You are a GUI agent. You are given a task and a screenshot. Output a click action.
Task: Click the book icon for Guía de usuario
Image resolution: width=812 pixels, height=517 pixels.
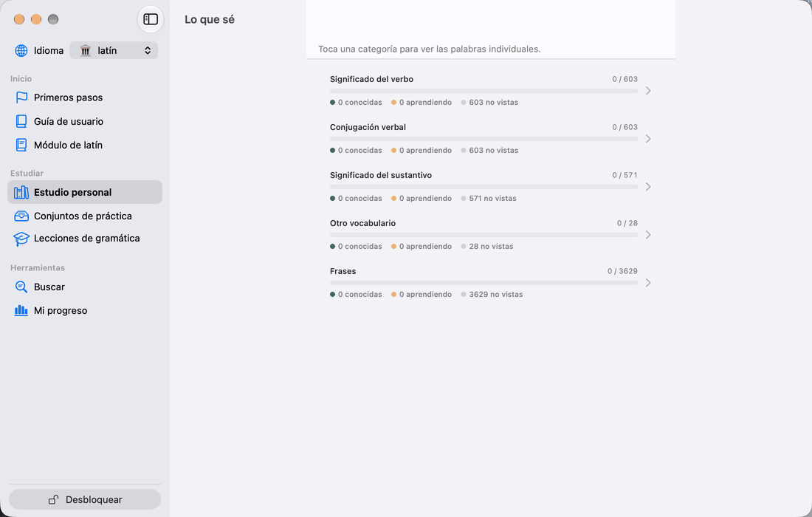(21, 121)
